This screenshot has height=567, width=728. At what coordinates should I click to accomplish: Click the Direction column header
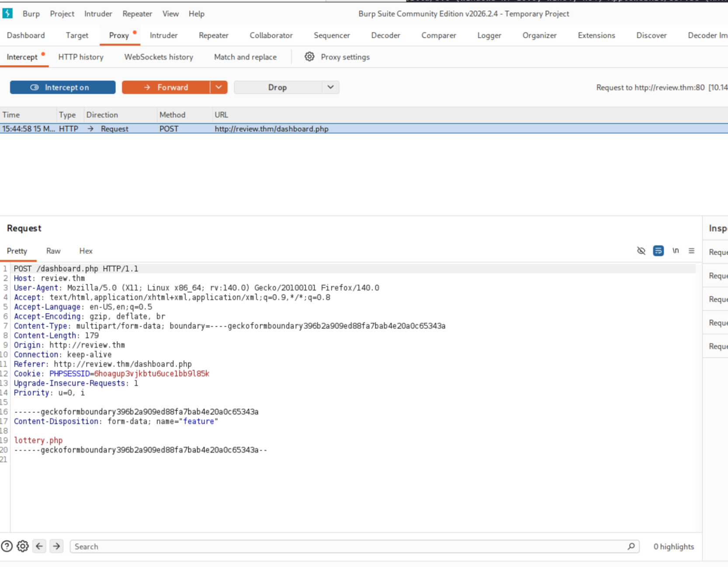click(120, 115)
